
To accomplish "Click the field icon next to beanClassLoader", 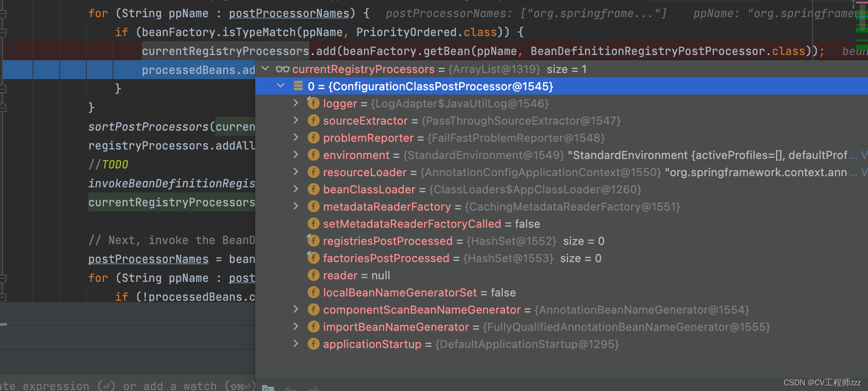I will point(313,189).
